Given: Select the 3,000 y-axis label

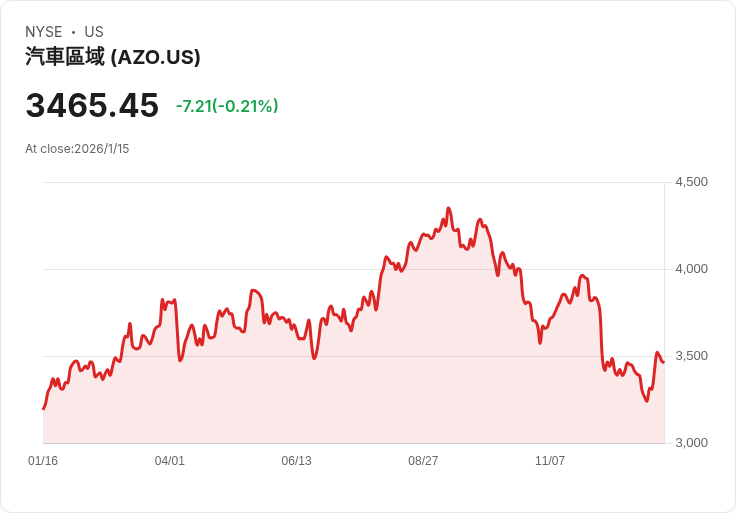Looking at the screenshot, I should click(x=691, y=443).
